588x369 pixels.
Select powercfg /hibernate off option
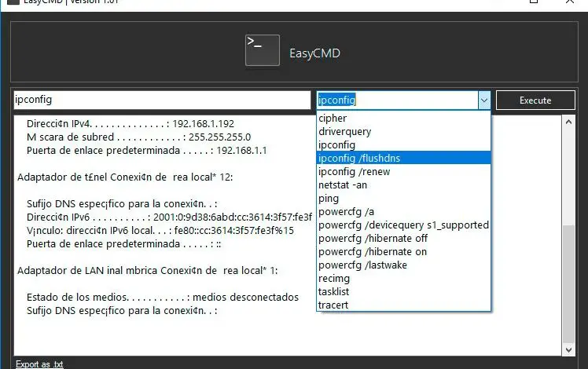tap(403, 238)
